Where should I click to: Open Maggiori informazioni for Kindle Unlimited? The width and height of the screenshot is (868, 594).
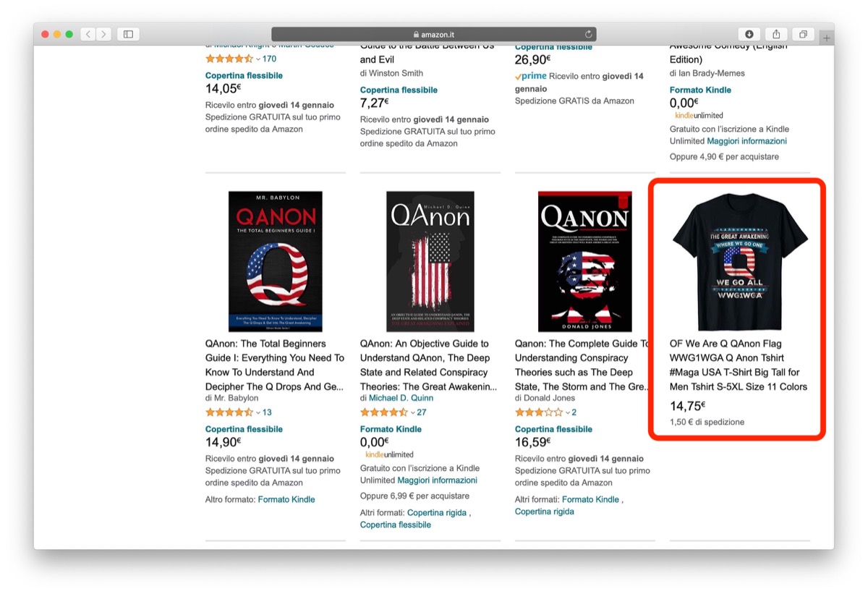[x=436, y=480]
